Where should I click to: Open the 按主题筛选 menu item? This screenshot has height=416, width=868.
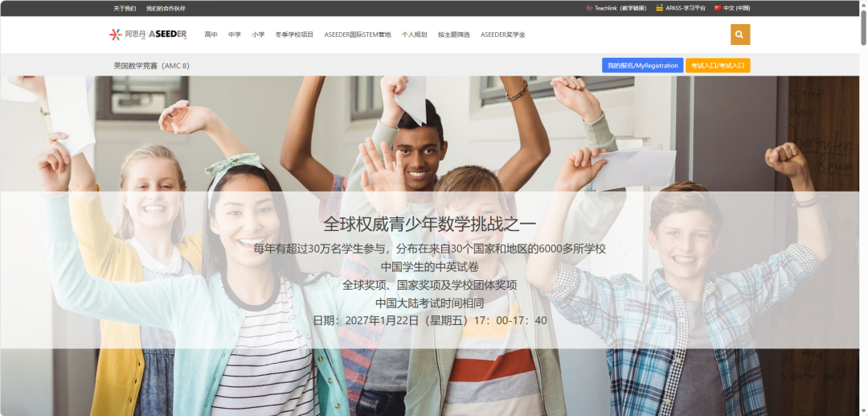pos(453,35)
